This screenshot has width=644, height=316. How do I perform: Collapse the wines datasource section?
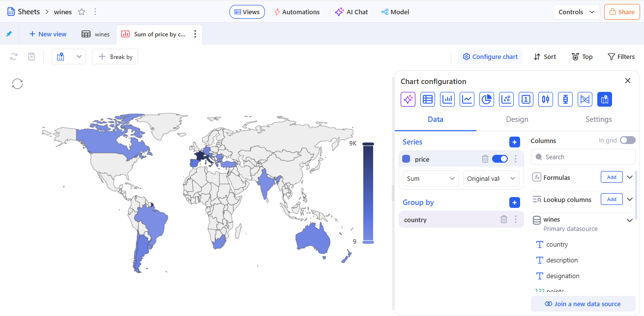coord(630,220)
